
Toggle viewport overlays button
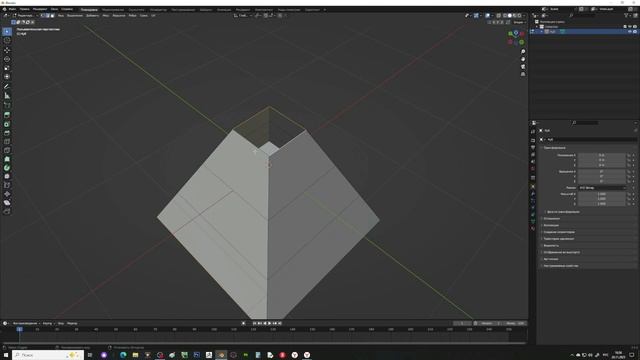(x=487, y=16)
